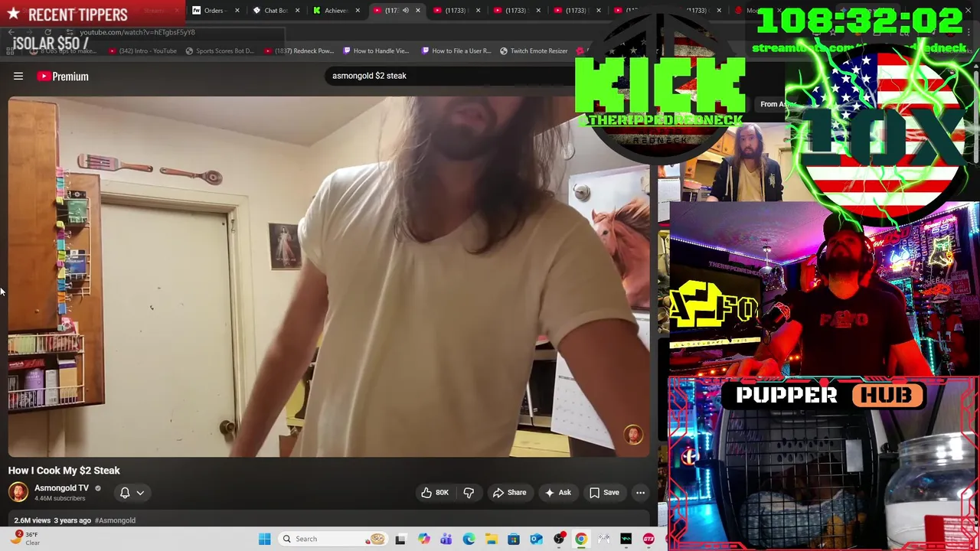Click the video title How I Cook My $2 Steak
980x551 pixels.
click(64, 471)
